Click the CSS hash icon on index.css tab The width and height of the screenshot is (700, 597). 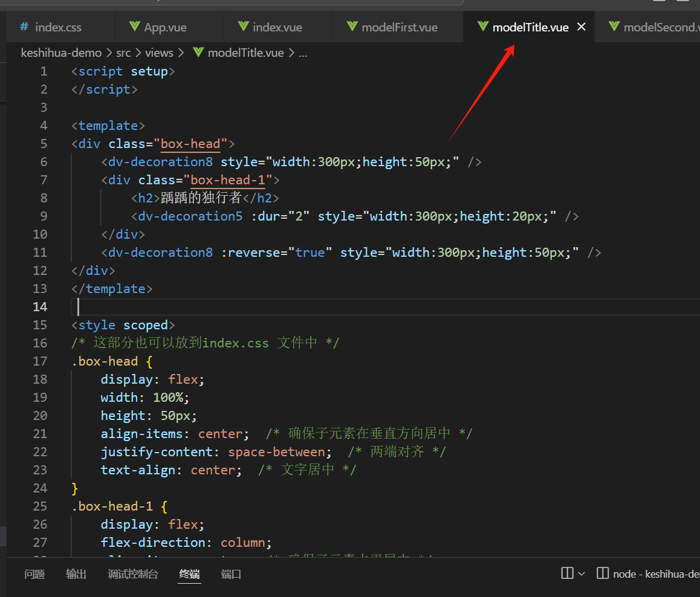[24, 27]
